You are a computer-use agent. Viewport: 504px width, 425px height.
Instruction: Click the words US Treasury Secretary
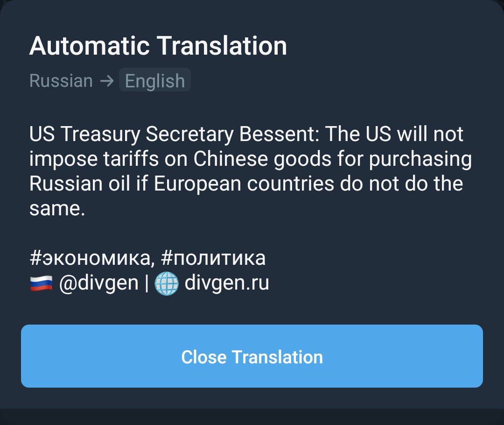pyautogui.click(x=132, y=134)
